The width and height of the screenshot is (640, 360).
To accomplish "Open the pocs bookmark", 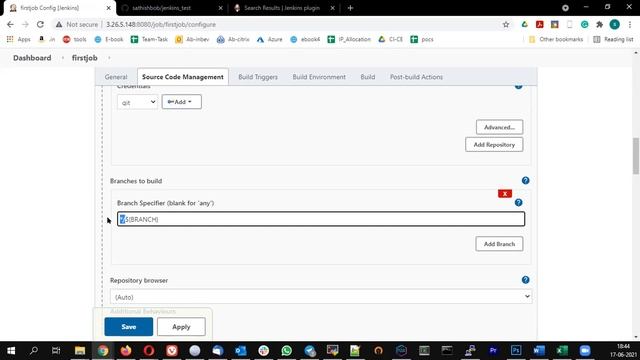I will [x=422, y=39].
